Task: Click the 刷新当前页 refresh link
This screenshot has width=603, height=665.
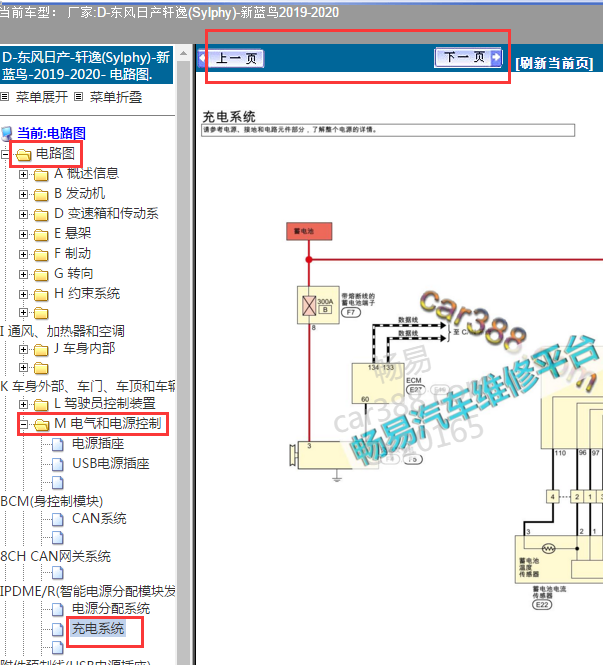Action: pyautogui.click(x=554, y=63)
